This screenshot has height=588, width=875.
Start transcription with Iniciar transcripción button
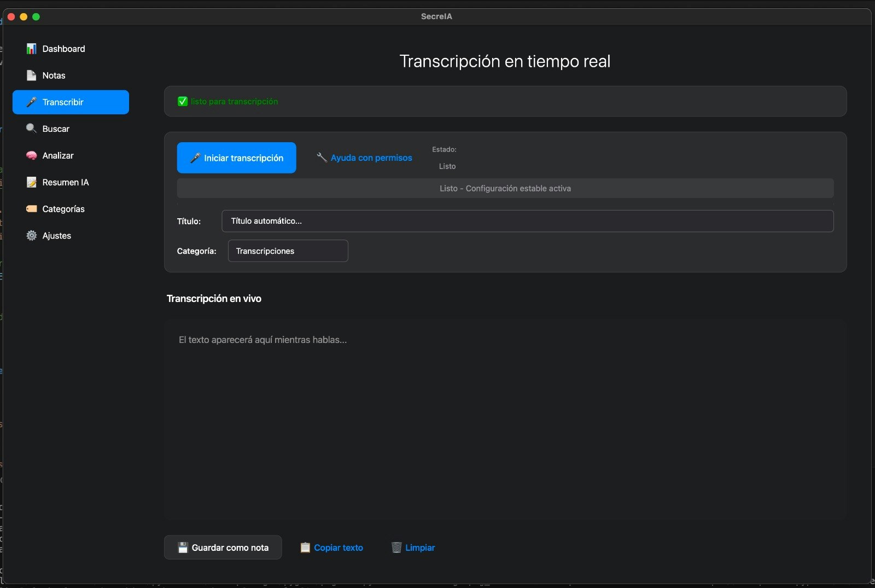point(236,158)
